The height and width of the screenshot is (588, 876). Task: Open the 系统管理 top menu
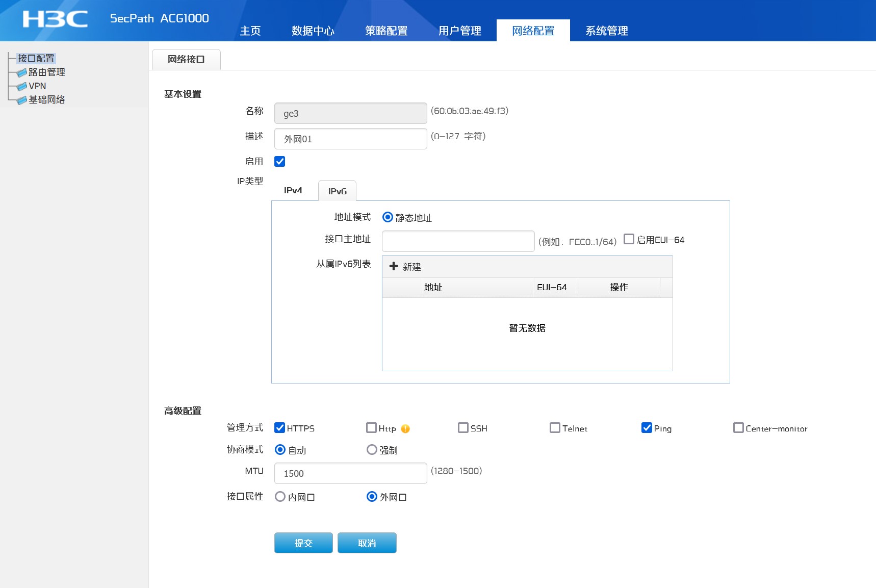606,31
